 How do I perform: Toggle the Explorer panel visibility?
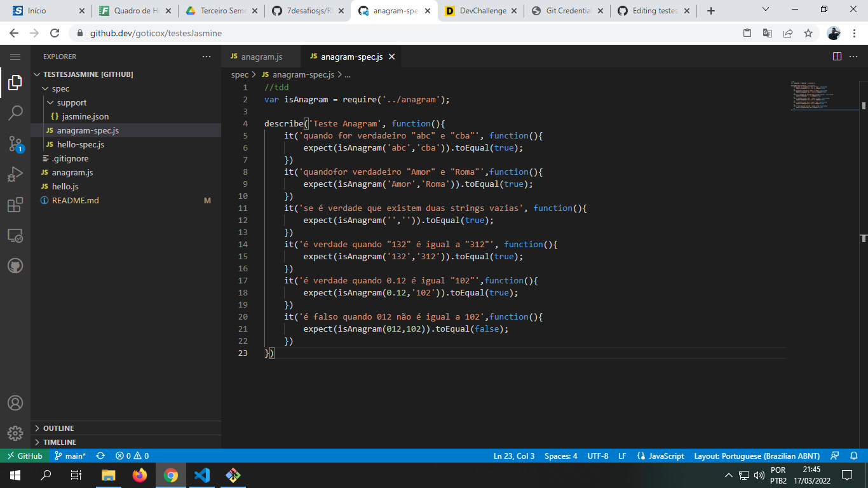pos(15,82)
